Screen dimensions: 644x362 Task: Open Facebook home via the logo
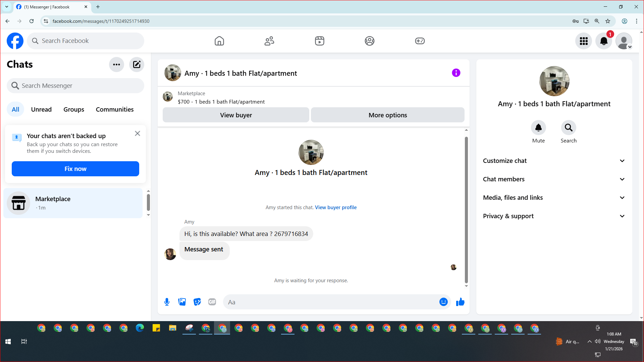tap(15, 41)
